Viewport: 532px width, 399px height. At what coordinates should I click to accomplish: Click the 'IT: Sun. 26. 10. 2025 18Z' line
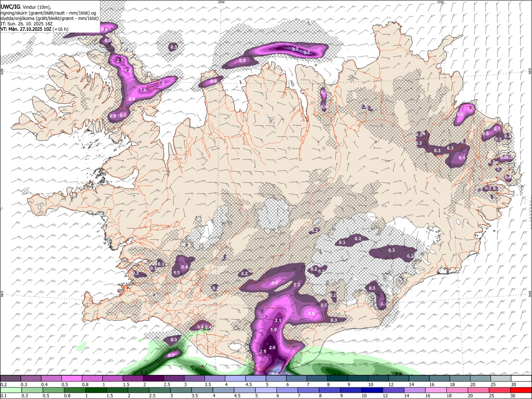[26, 24]
